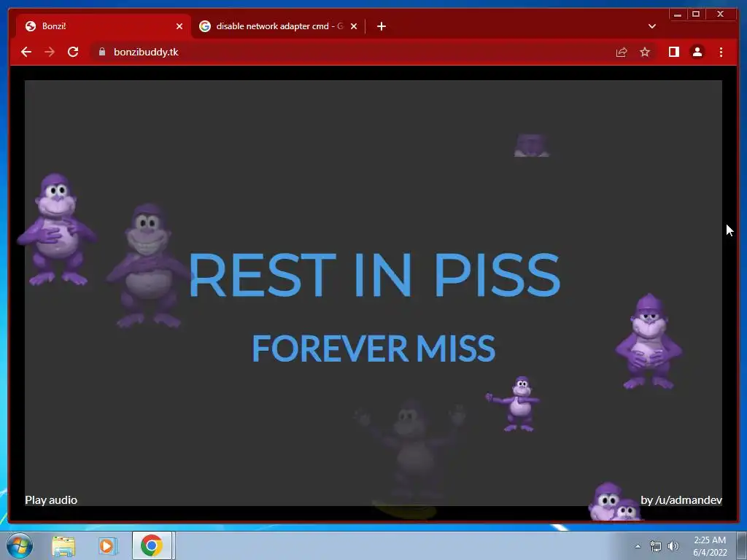The image size is (747, 560).
Task: Close the Bonzi! tab
Action: pos(179,26)
